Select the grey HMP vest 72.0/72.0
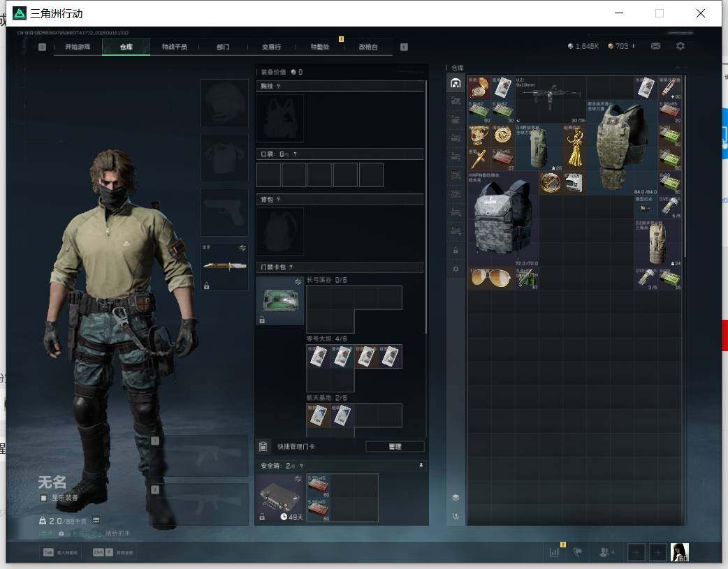 click(x=503, y=219)
